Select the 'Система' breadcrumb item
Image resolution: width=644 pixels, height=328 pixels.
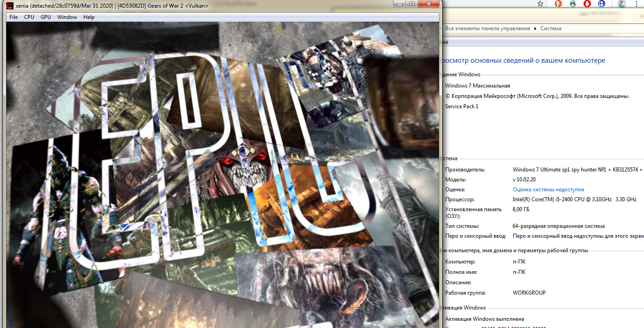551,28
